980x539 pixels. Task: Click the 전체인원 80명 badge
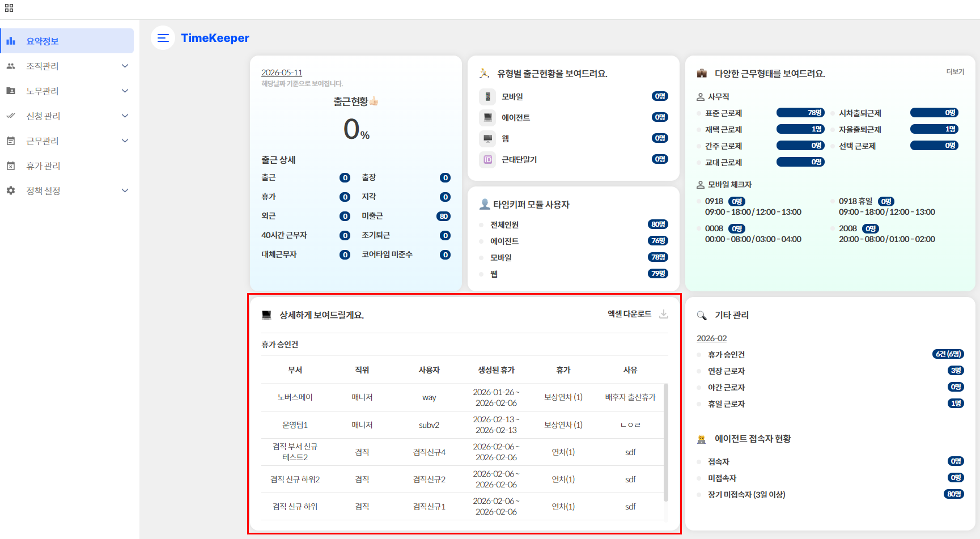coord(658,224)
